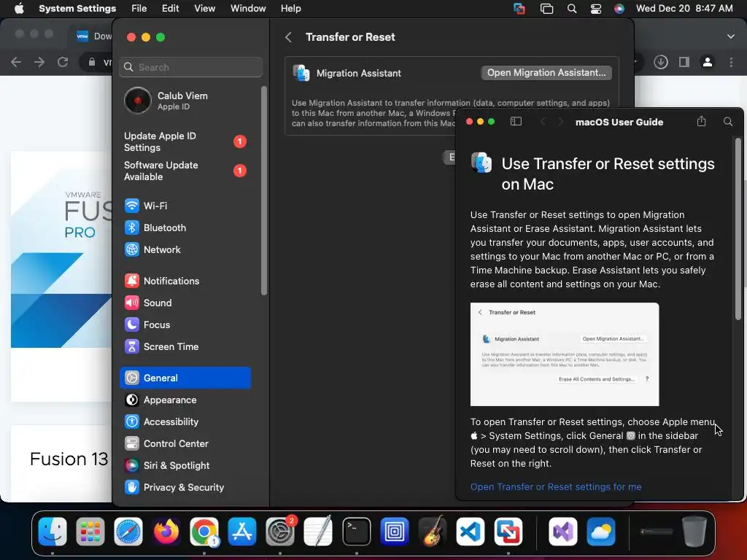
Task: Open the Window menu
Action: click(x=248, y=9)
